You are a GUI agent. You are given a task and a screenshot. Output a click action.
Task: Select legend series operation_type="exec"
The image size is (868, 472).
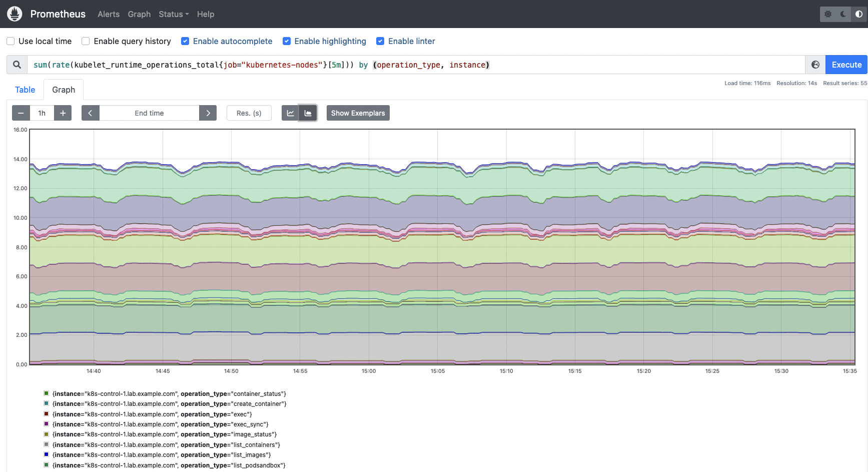point(152,414)
